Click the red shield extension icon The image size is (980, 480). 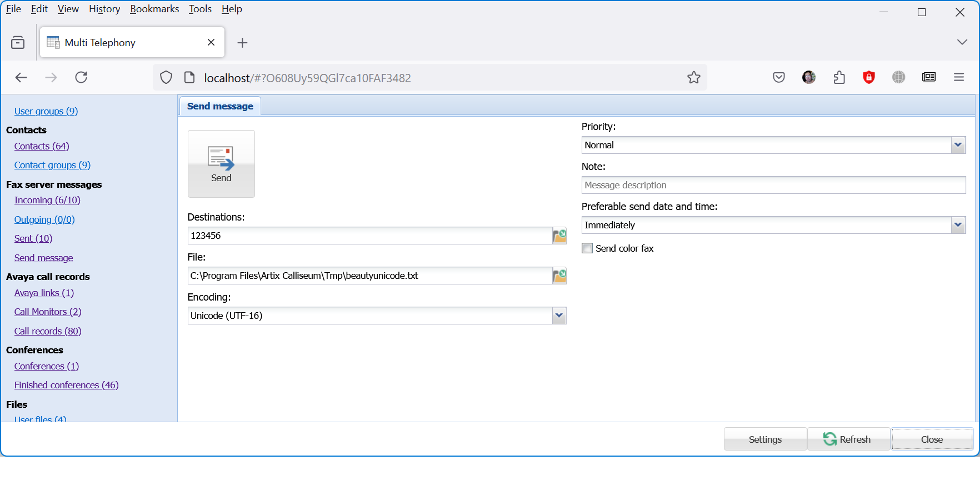pyautogui.click(x=869, y=78)
